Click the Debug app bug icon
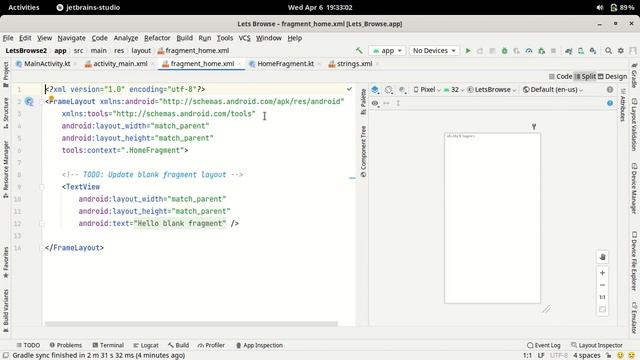Screen dimensions: 640x360 click(x=504, y=51)
